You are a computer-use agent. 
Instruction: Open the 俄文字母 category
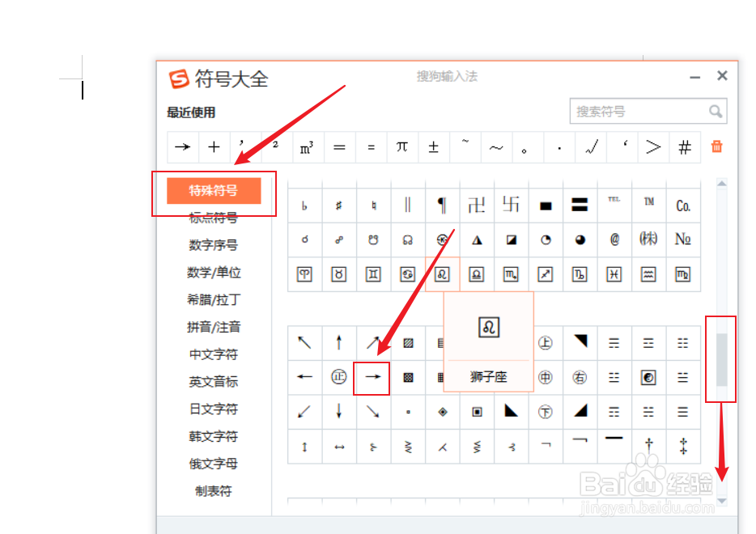214,464
